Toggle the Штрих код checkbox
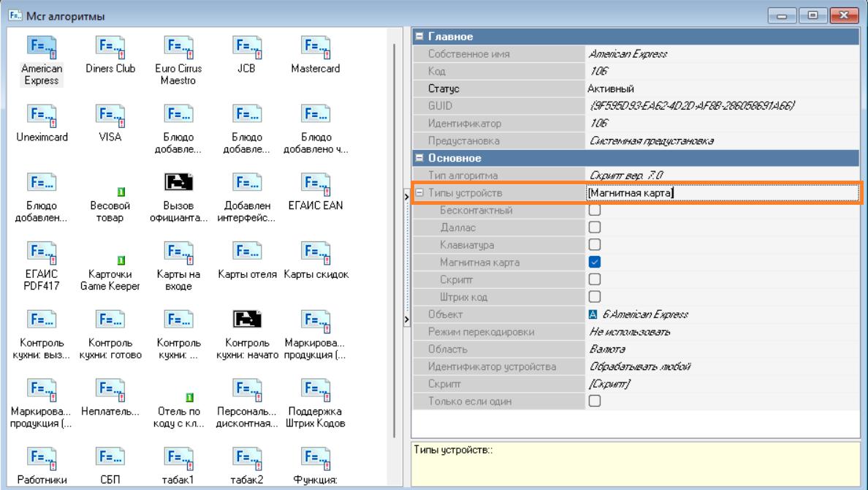 (595, 297)
